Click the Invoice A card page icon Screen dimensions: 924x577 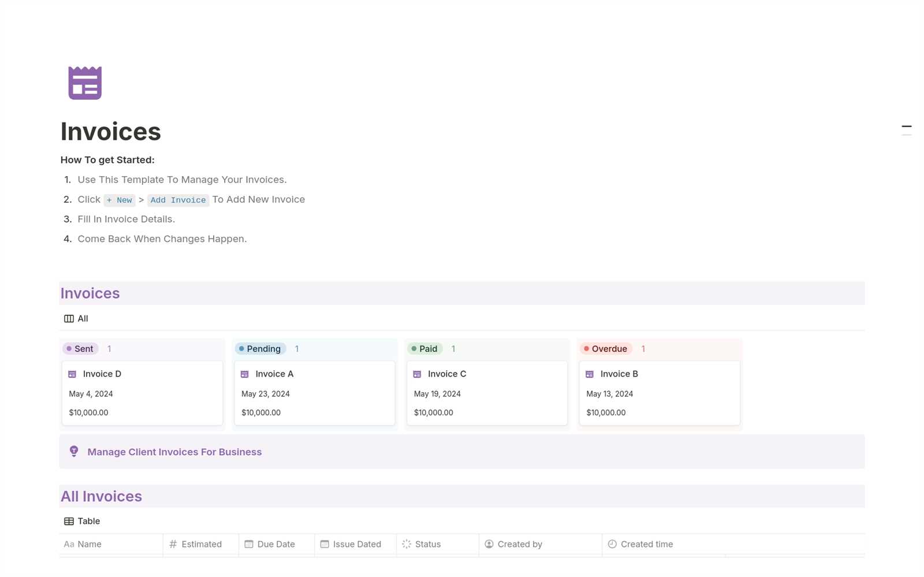[x=245, y=374]
